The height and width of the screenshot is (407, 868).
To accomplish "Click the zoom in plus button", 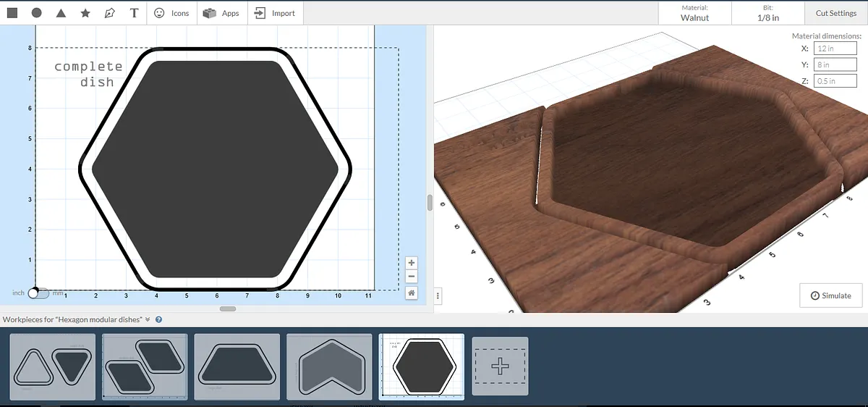I will point(412,263).
